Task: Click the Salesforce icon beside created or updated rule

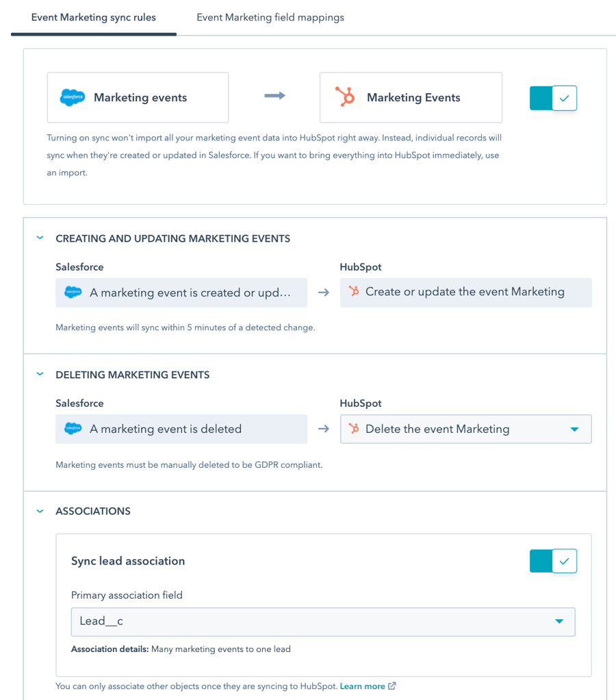Action: (73, 292)
